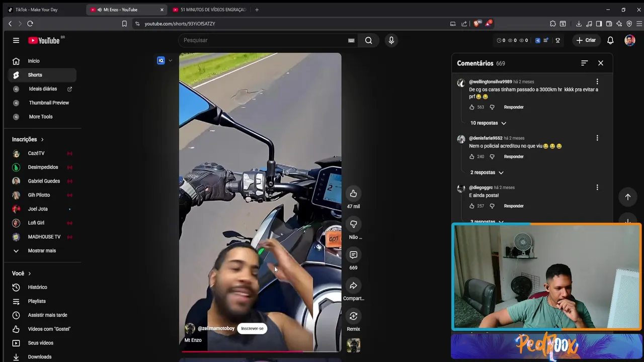The image size is (644, 362).
Task: Like the short with thumbs up
Action: pos(353,194)
